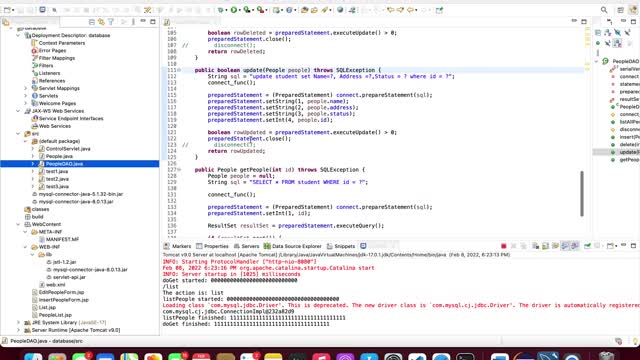Click the Open Perspective icon at top right

coord(620,10)
